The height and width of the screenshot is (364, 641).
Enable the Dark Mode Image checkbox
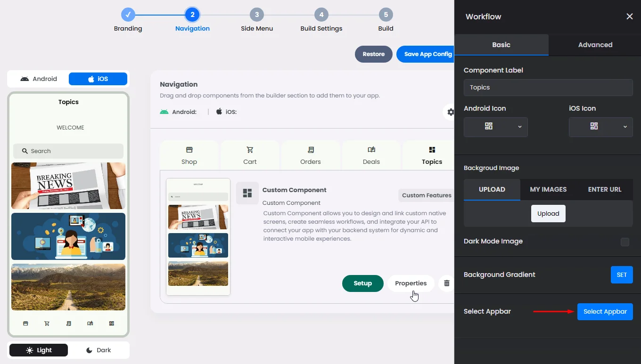625,242
